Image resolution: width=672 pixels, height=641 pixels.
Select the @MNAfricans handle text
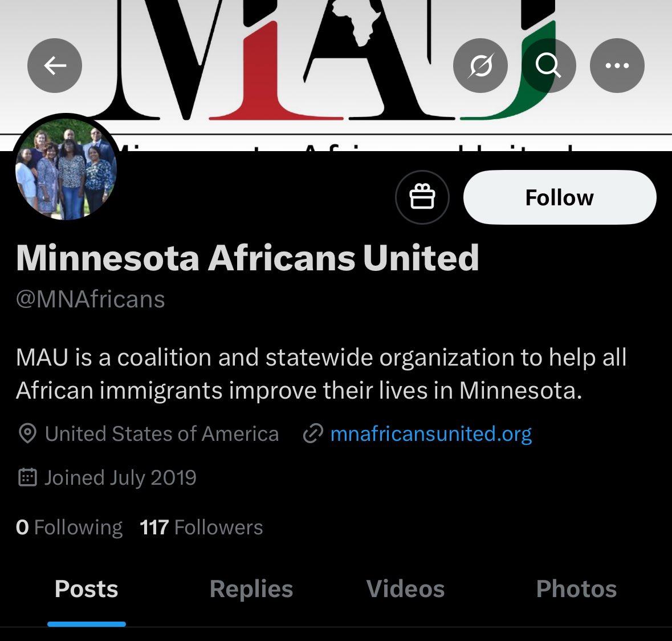[x=91, y=299]
